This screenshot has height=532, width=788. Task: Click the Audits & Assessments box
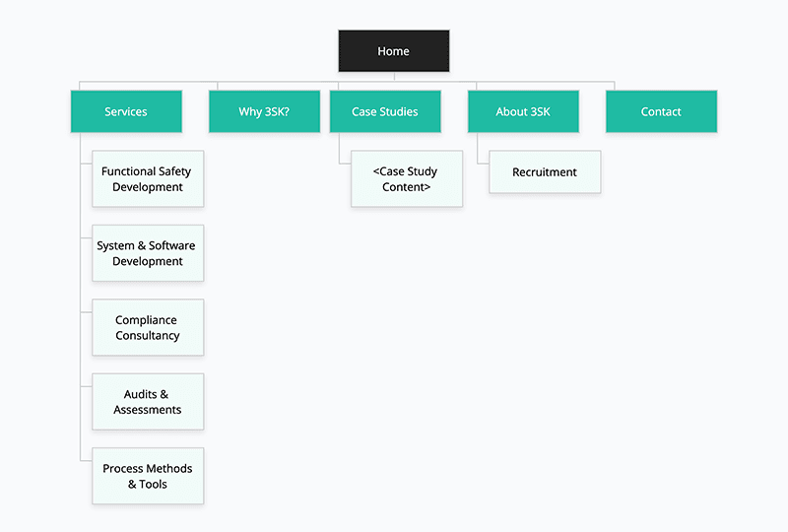coord(148,402)
